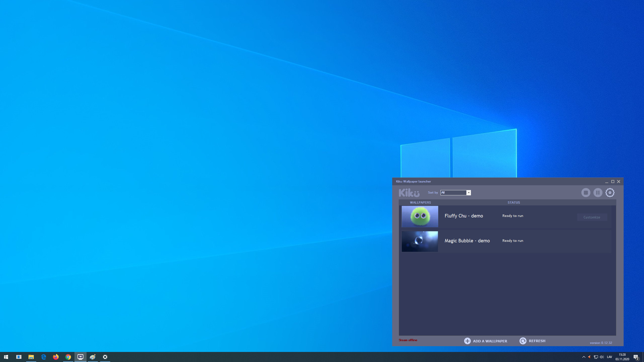Minimize the Kiku Wallpaper launcher window

606,182
